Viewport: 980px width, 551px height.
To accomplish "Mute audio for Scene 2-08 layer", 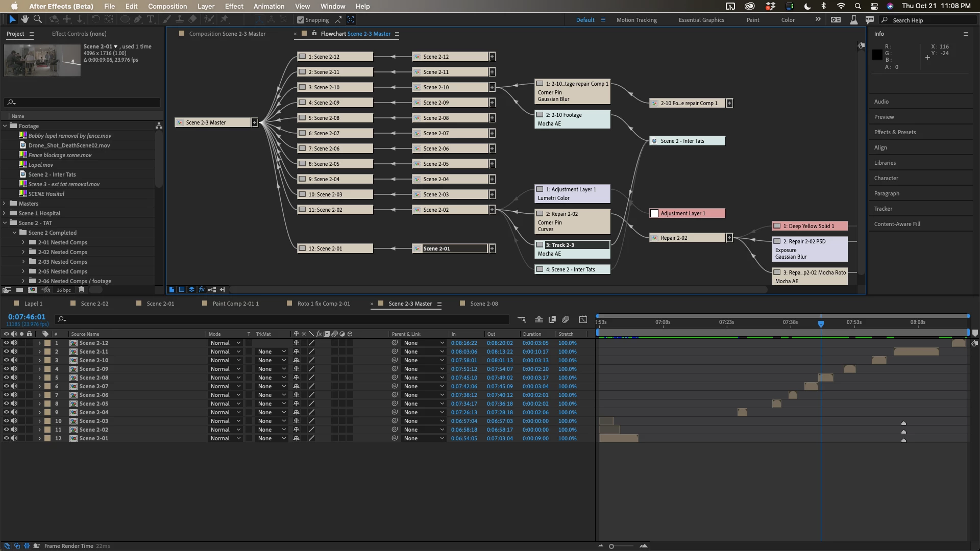I will [x=14, y=378].
